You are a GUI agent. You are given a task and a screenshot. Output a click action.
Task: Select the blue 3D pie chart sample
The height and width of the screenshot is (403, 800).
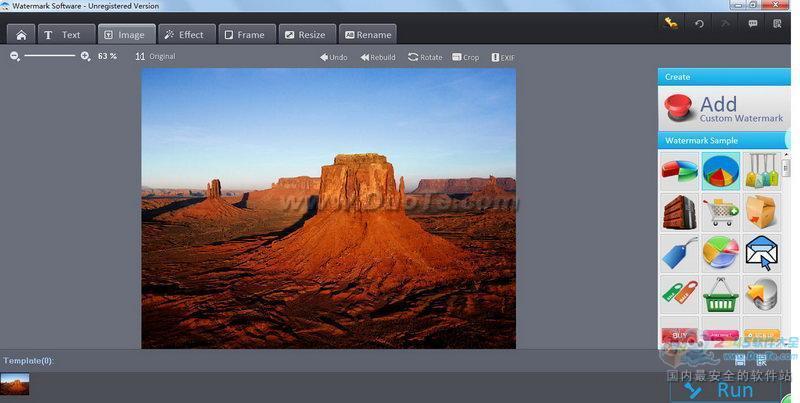point(720,171)
